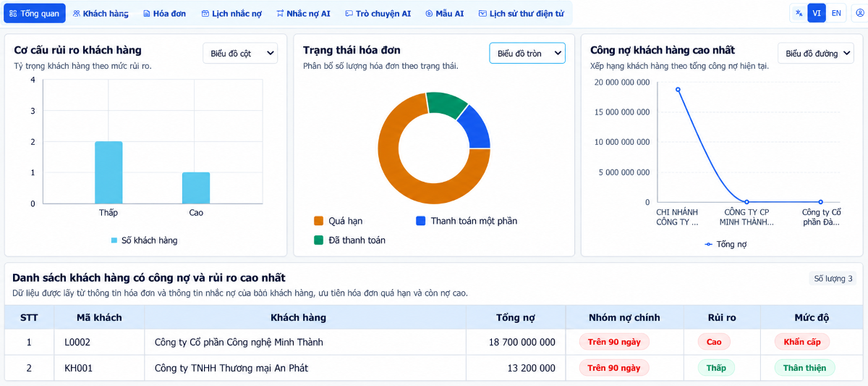Click the Công nợ khách hàng cao nhất heading
Viewport: 868px width, 386px height.
pos(663,50)
